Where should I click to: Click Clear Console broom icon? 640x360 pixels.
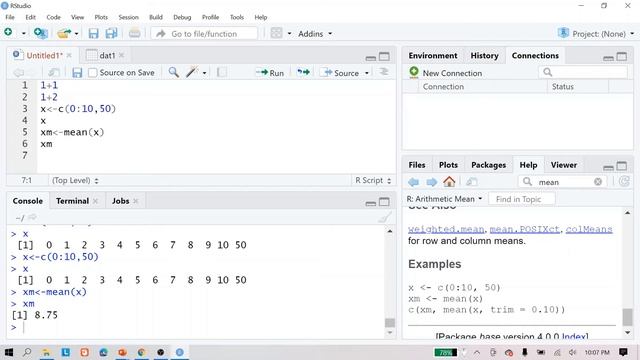384,217
